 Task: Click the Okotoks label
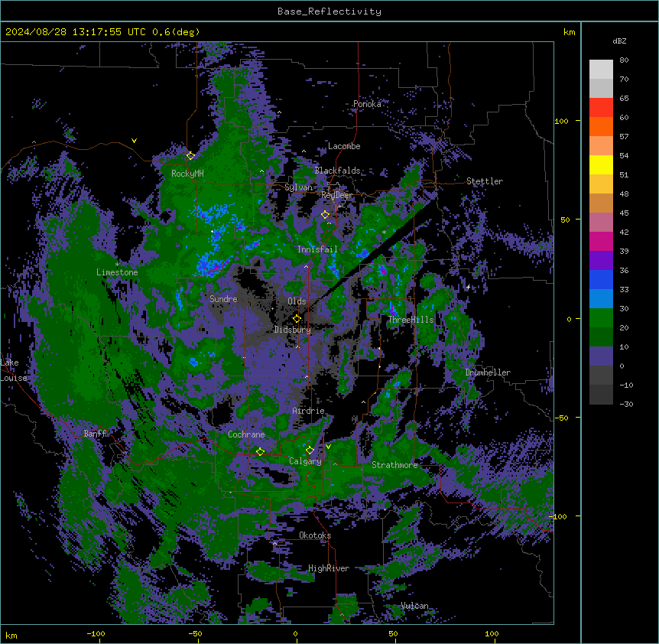click(315, 535)
